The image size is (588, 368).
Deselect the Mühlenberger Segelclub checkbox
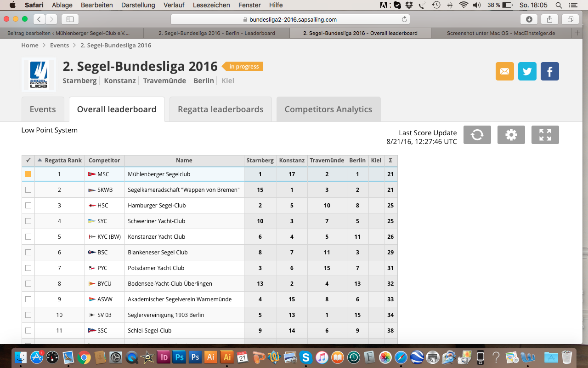tap(28, 174)
